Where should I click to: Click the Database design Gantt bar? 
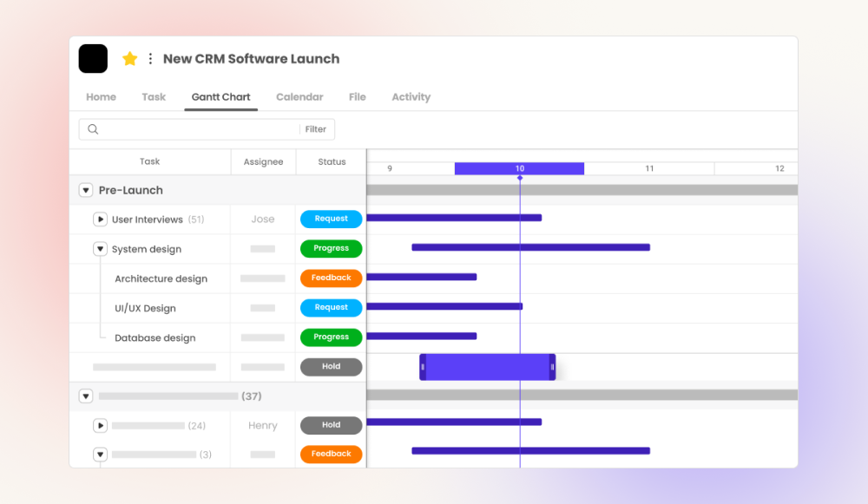coord(422,336)
